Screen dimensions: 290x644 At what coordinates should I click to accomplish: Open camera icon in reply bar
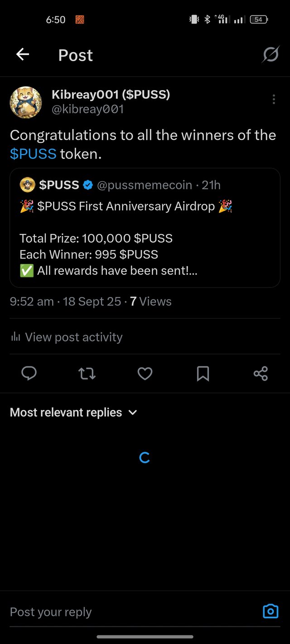(271, 611)
